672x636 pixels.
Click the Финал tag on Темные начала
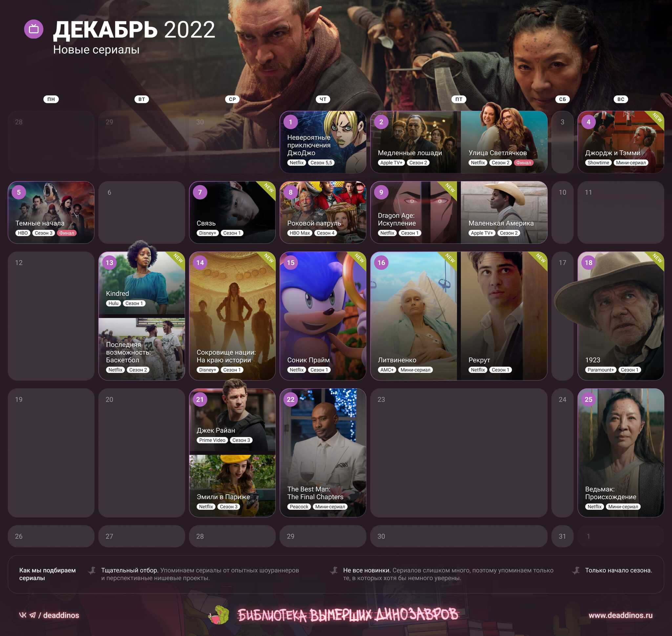click(x=67, y=233)
